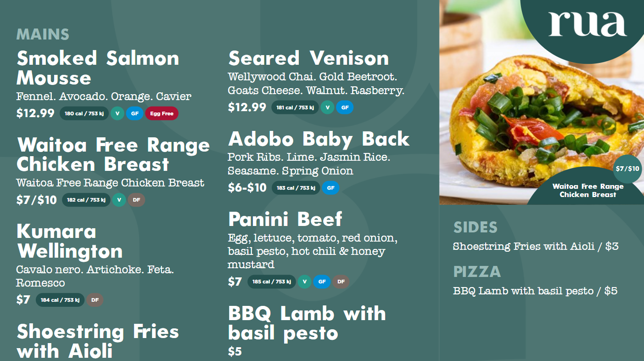Click the $7/$10 price circle on the photo

[627, 169]
